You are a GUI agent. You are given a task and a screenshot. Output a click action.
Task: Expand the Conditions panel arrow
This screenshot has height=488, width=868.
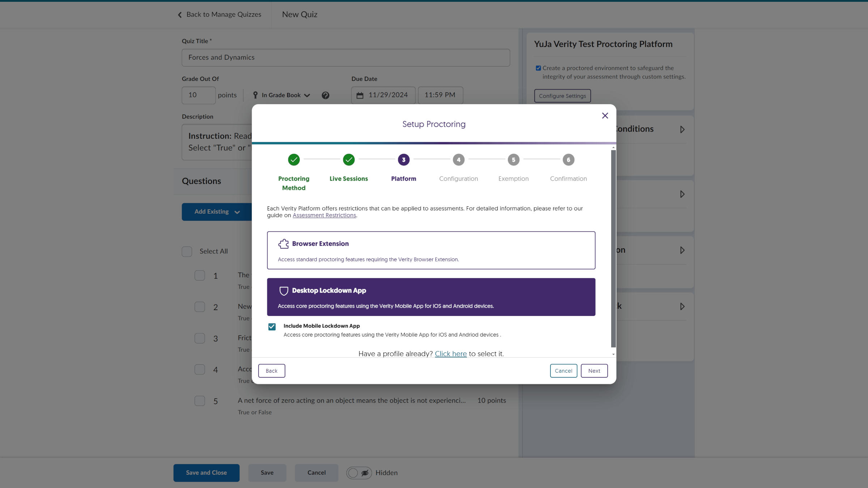(682, 129)
